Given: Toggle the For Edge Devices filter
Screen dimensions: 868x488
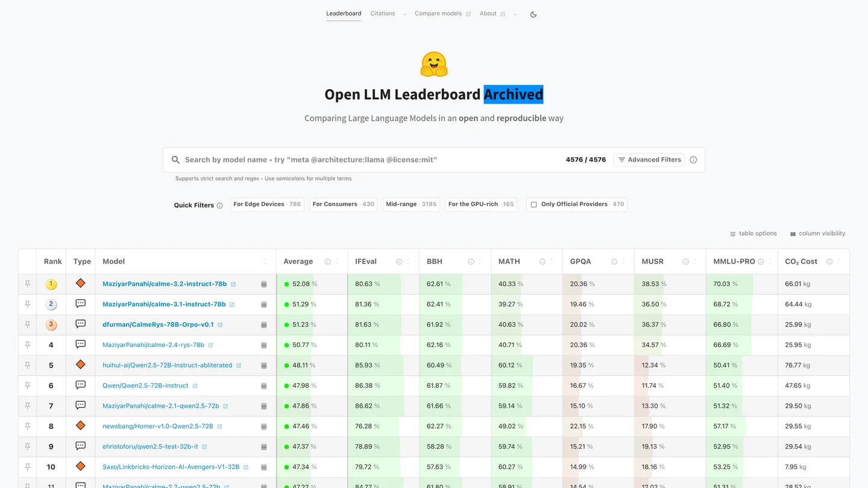Looking at the screenshot, I should (267, 204).
